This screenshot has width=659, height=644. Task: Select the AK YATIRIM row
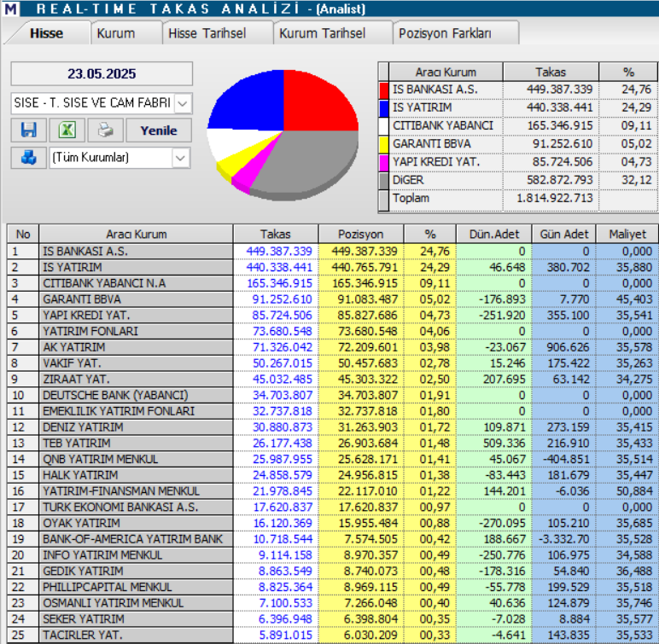[x=332, y=347]
